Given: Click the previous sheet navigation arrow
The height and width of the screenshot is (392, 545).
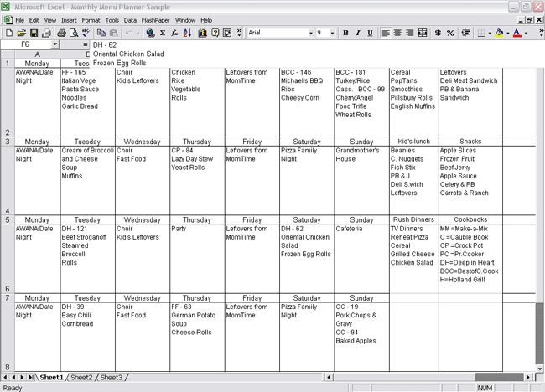Looking at the screenshot, I should pyautogui.click(x=13, y=378).
